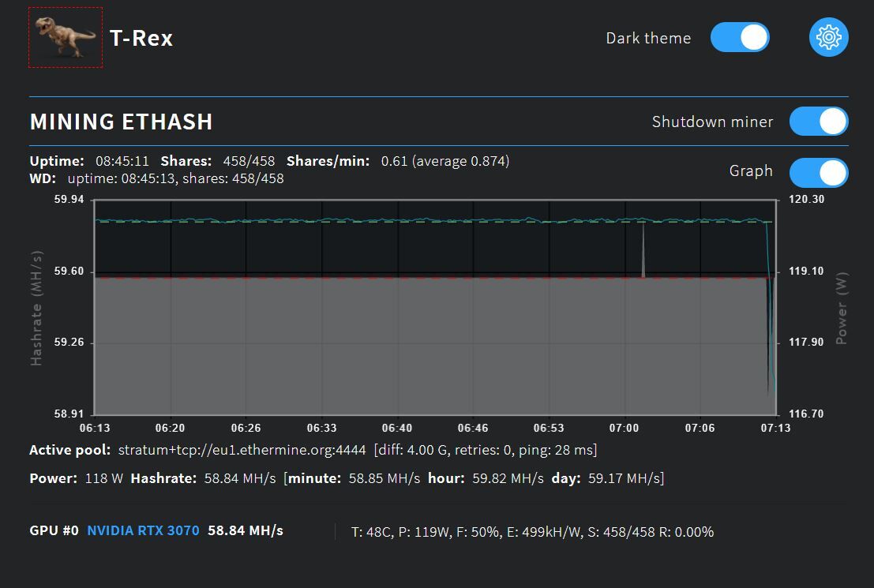874x588 pixels.
Task: Click the 59.94 top hashrate axis value
Action: (x=69, y=200)
